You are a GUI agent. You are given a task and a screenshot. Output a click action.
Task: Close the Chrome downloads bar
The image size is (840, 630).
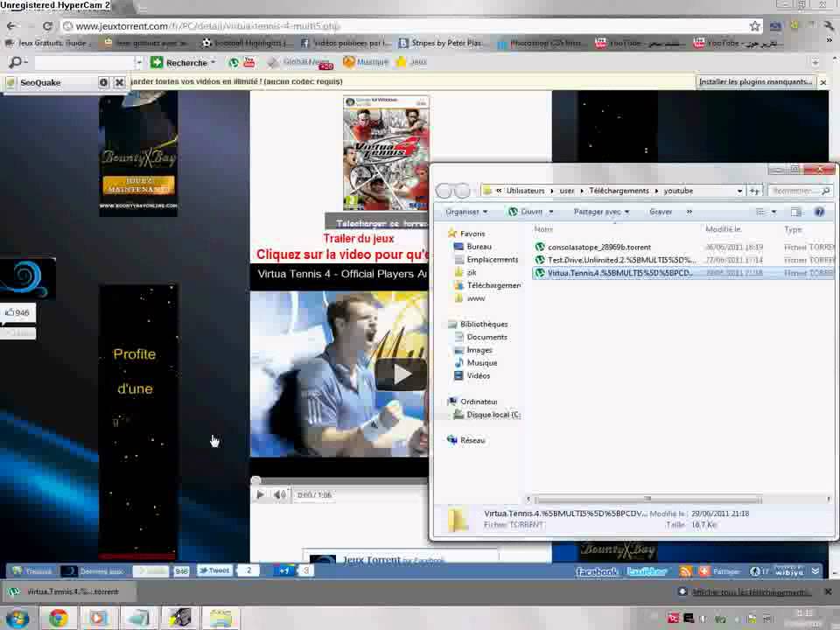click(828, 591)
